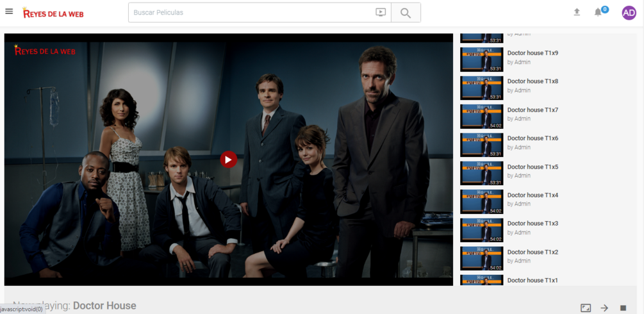Image resolution: width=644 pixels, height=314 pixels.
Task: Open Doctor house T1x9 thumbnail
Action: tap(481, 60)
